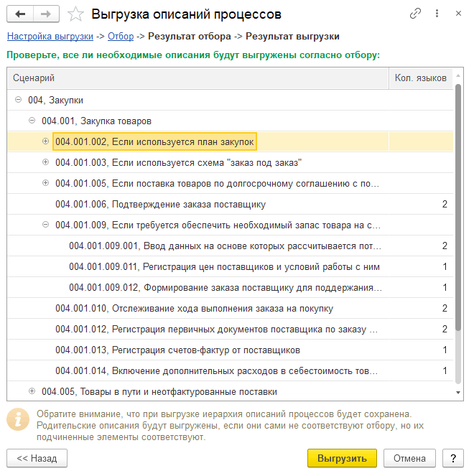Screen dimensions: 474x476
Task: Collapse 004.001.009 необходимый запас товара node
Action: (45, 225)
